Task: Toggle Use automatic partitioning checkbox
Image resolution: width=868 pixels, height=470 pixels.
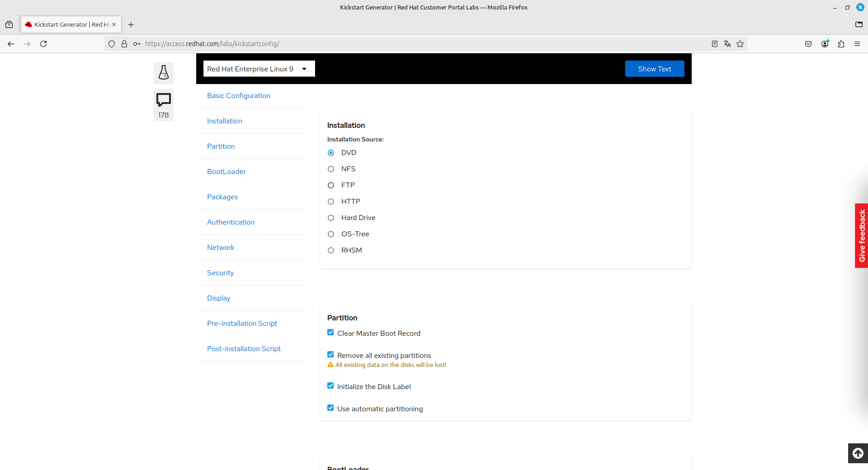Action: pos(330,408)
